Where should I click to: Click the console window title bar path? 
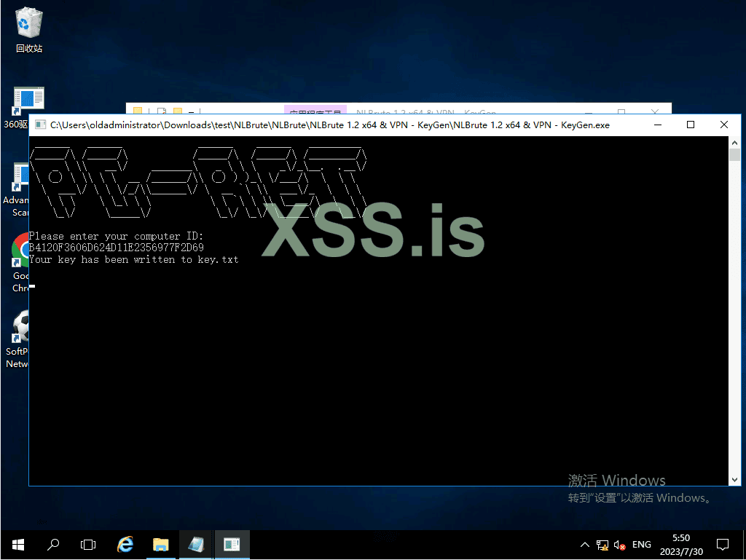click(330, 125)
